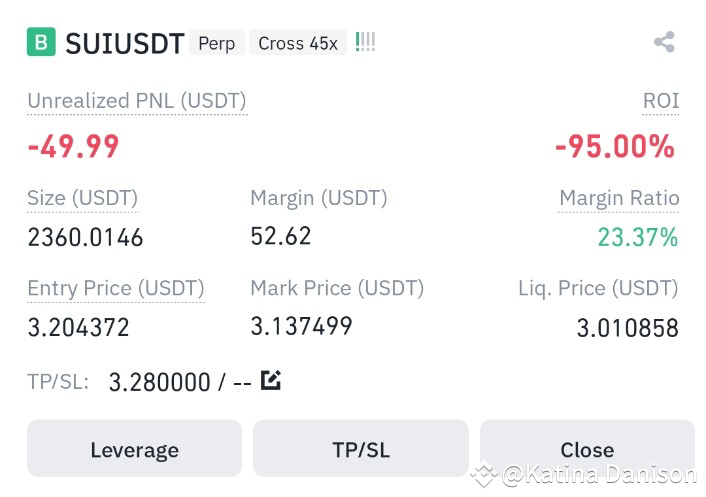Click the TP/SL button

point(361,448)
